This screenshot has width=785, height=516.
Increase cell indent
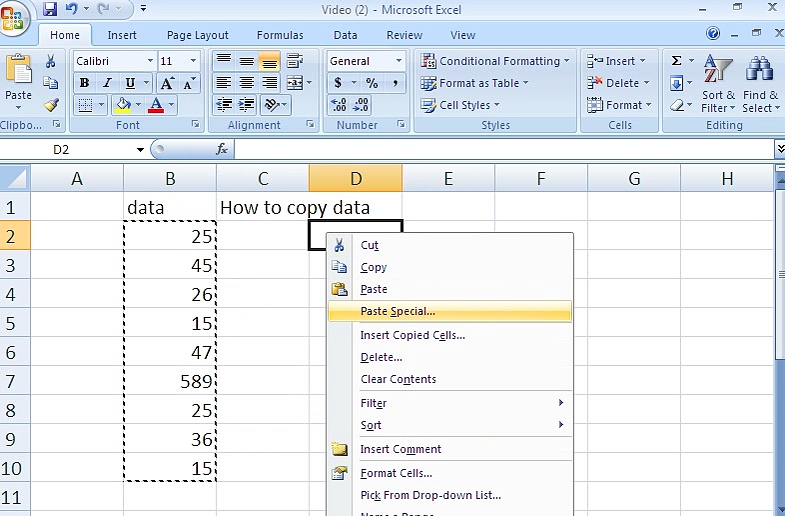point(246,105)
